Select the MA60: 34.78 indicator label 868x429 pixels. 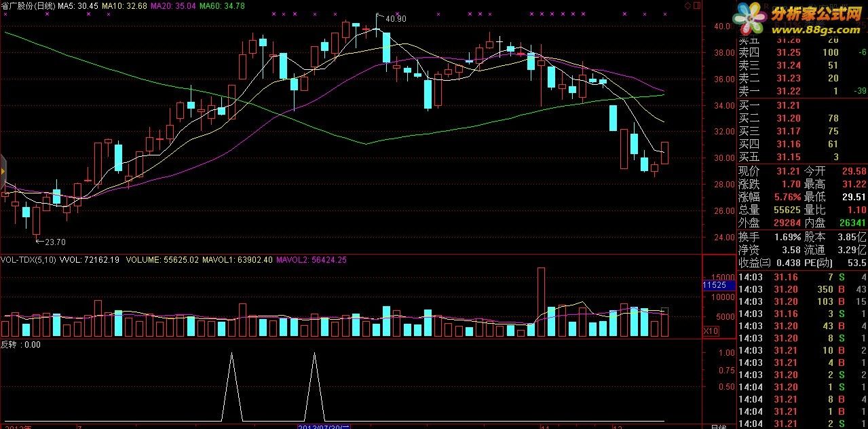(223, 5)
